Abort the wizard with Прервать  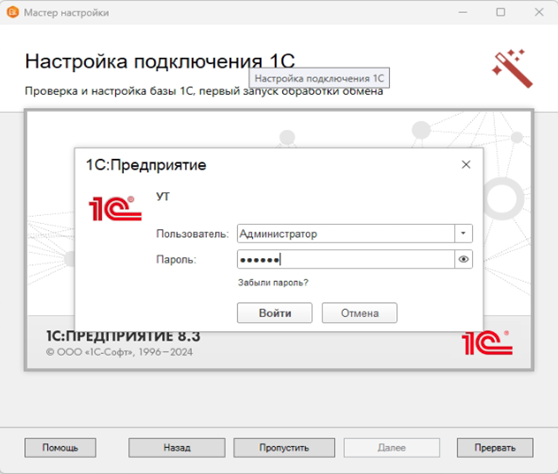coord(495,447)
